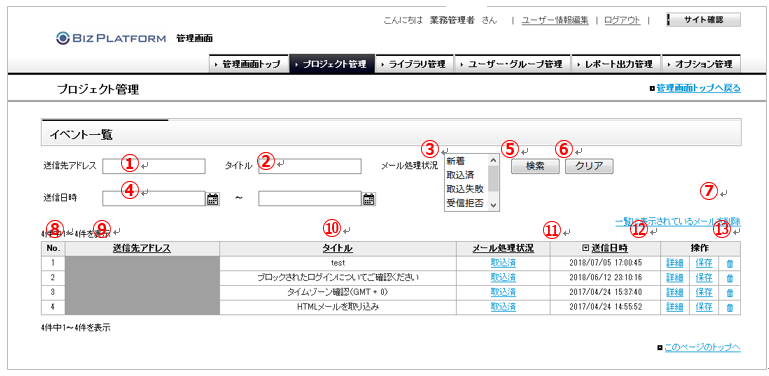Click title ブロックされたログインについてご確認ください
769x376 pixels.
pos(337,278)
